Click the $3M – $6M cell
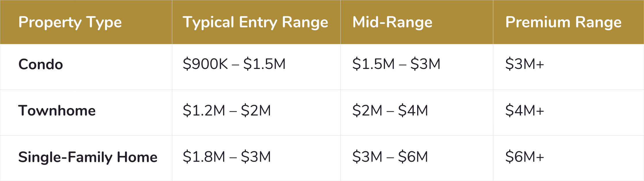 pyautogui.click(x=390, y=157)
